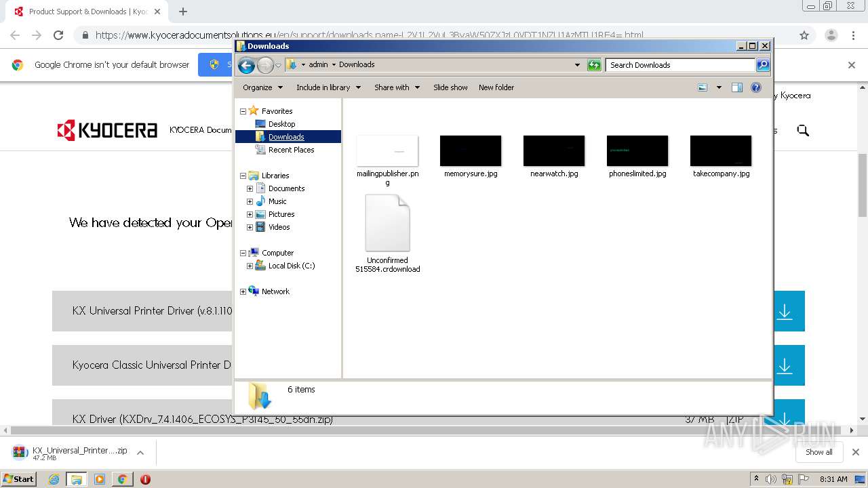Open address bar history dropdown
Viewport: 868px width, 488px height.
click(x=577, y=65)
